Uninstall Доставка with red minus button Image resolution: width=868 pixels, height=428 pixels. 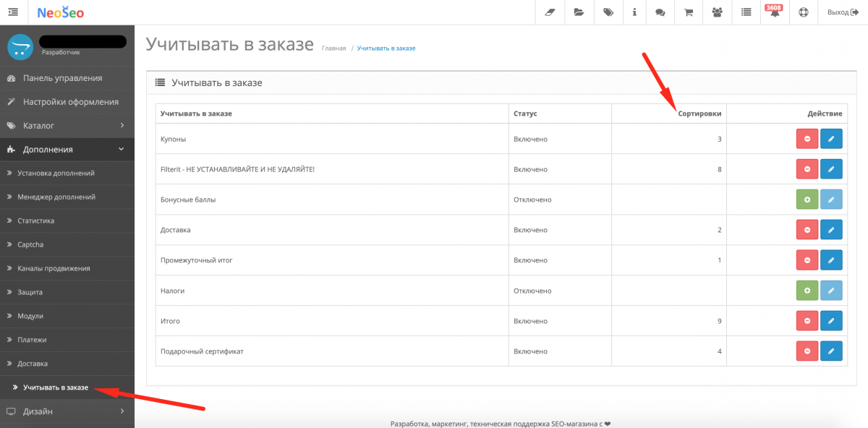(807, 230)
